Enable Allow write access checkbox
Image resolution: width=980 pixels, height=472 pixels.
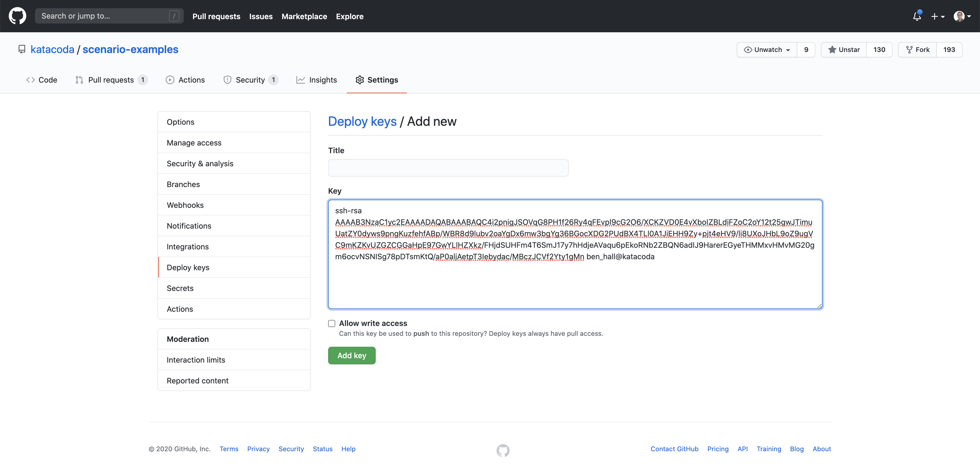pyautogui.click(x=332, y=323)
